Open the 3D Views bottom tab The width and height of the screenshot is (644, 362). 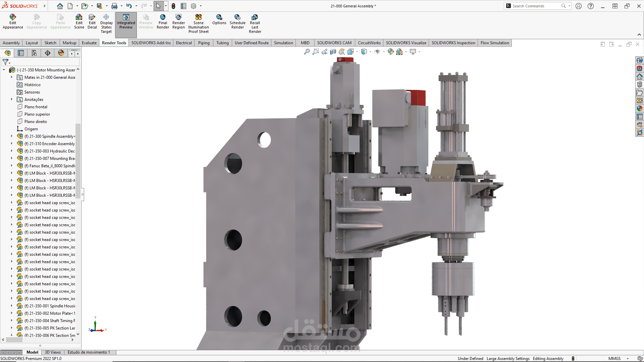tap(53, 352)
